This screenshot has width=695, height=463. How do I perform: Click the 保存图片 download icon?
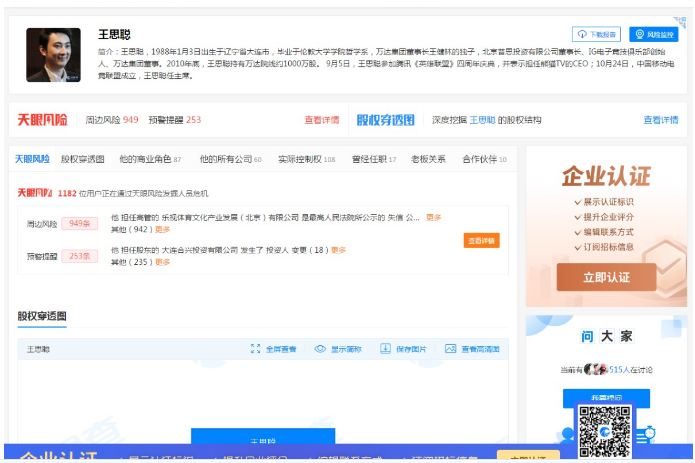(x=385, y=349)
